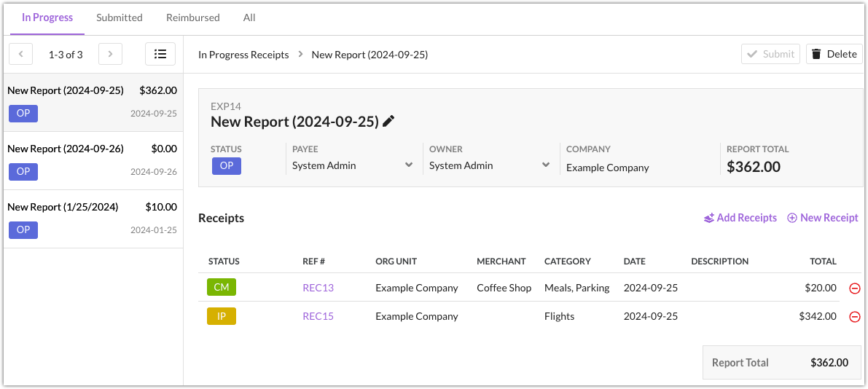This screenshot has width=868, height=389.
Task: Click the $342.00 total for REC15
Action: pos(818,316)
